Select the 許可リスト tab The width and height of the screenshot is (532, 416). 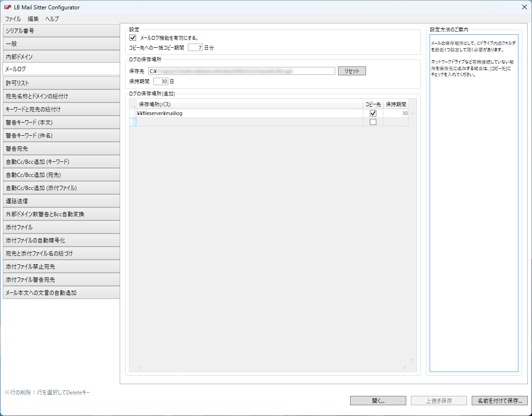61,83
